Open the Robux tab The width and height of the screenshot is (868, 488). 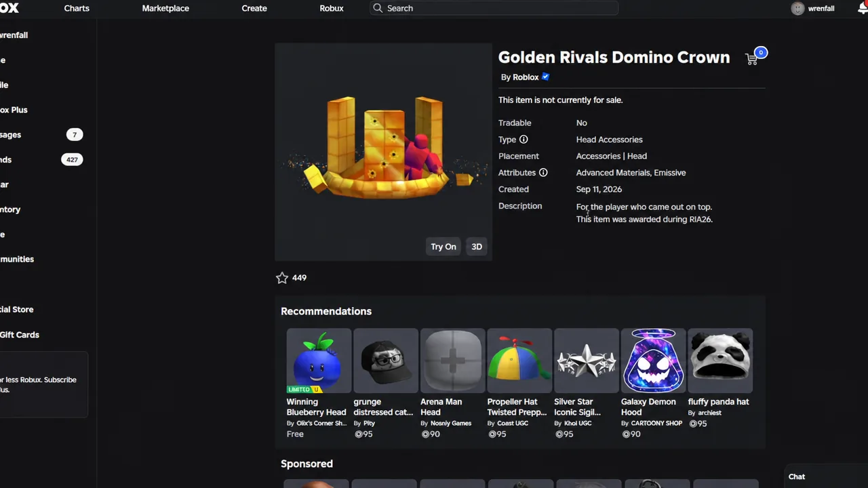point(332,8)
